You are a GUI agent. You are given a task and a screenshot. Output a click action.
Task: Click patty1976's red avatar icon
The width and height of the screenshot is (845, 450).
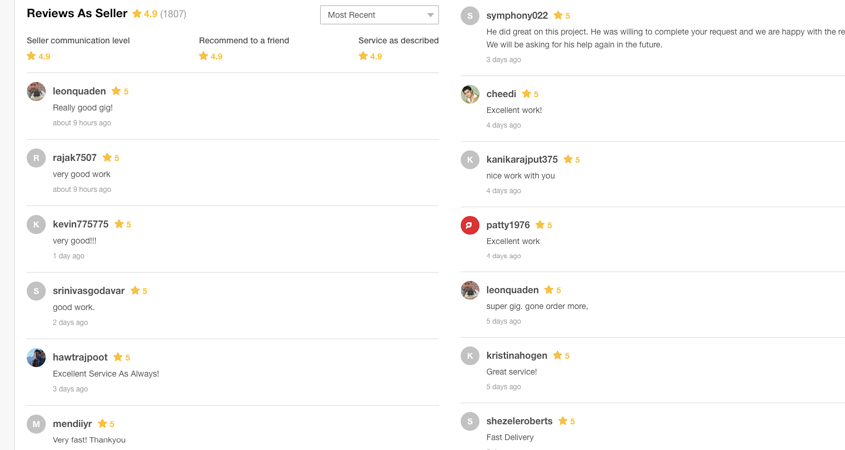pyautogui.click(x=470, y=225)
